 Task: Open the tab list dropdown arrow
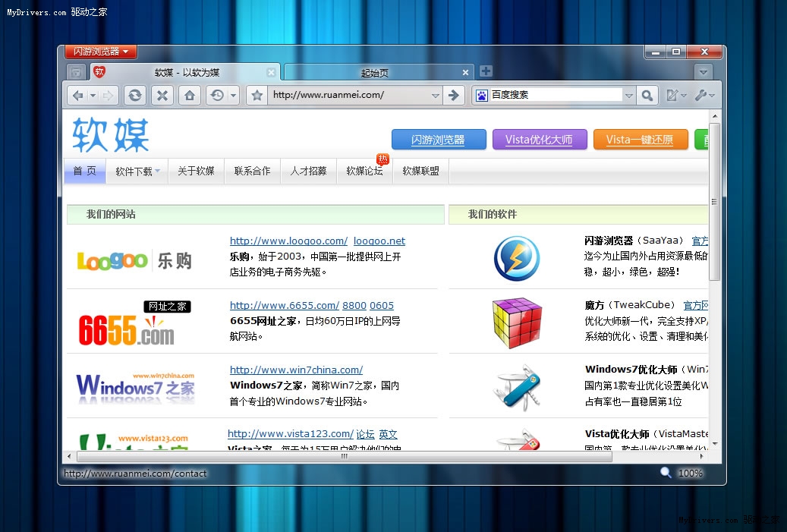tap(704, 72)
